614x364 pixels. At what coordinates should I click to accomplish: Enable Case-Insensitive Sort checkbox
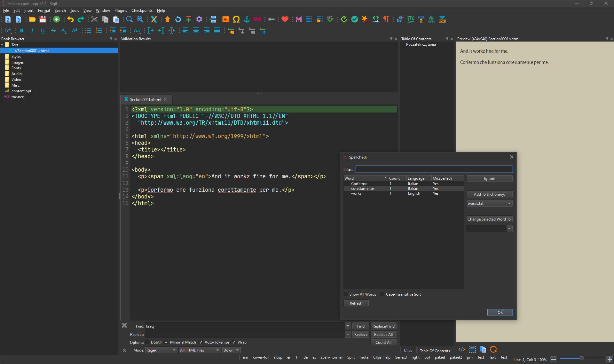[382, 294]
